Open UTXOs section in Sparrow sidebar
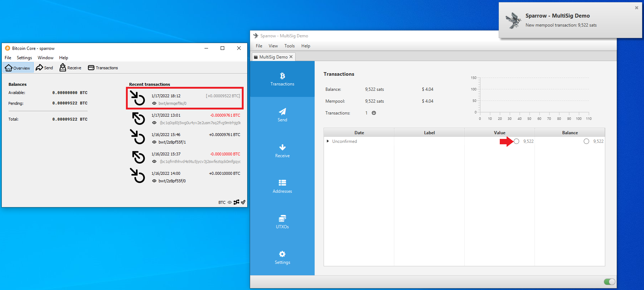The width and height of the screenshot is (644, 290). click(282, 221)
